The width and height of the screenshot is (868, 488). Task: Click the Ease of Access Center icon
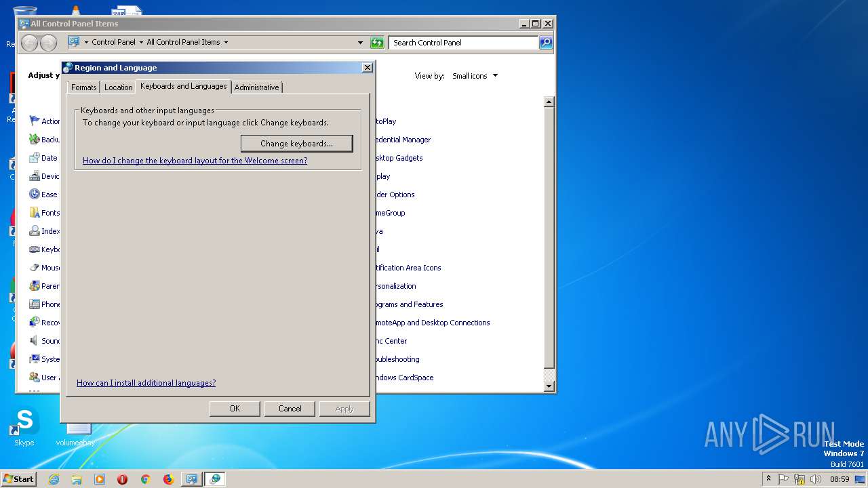(35, 194)
